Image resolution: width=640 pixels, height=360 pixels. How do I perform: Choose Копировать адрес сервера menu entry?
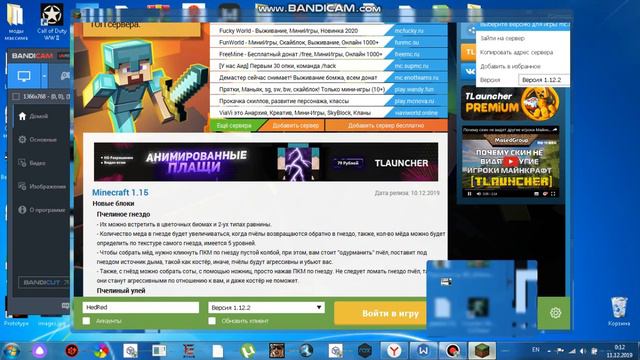tap(516, 52)
